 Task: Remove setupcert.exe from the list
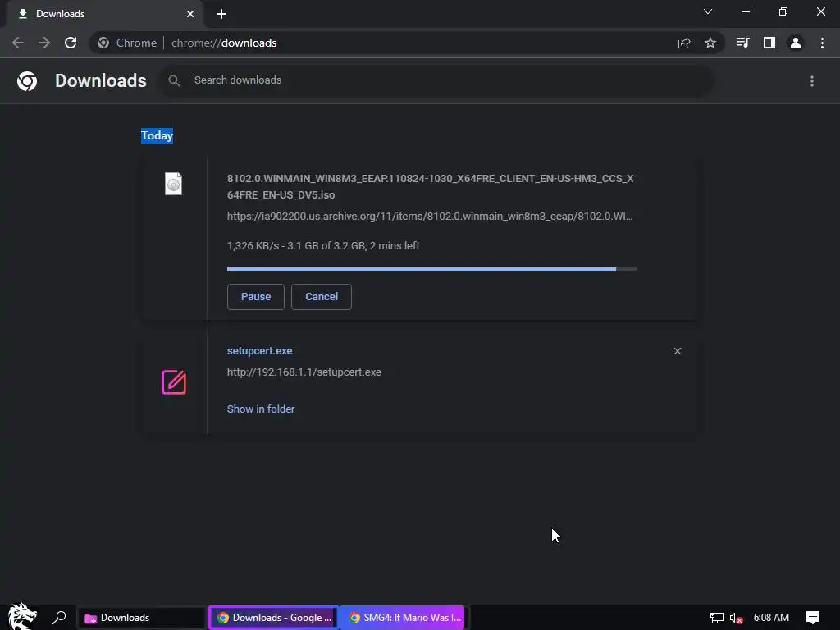pyautogui.click(x=678, y=351)
